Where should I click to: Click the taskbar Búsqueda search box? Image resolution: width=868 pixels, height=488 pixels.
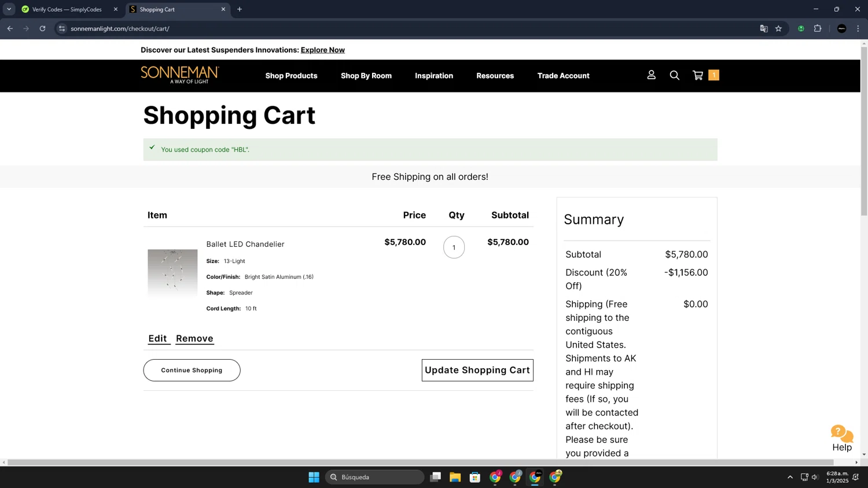coord(375,477)
